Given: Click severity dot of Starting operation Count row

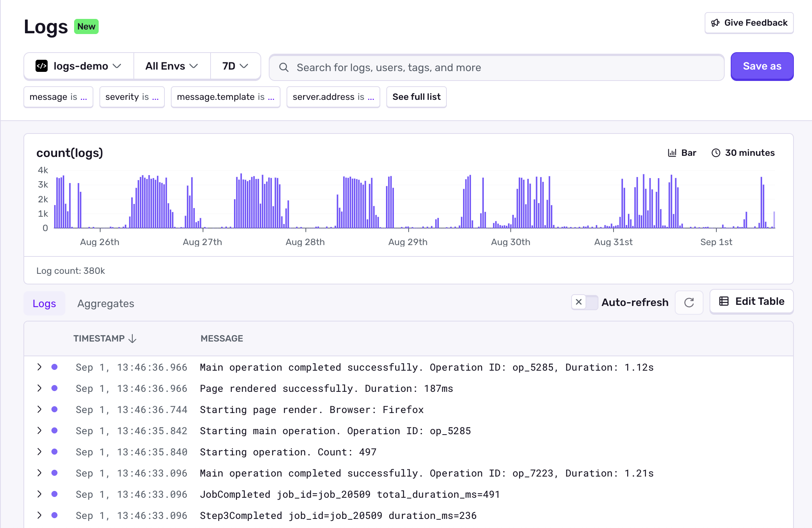Looking at the screenshot, I should tap(54, 452).
